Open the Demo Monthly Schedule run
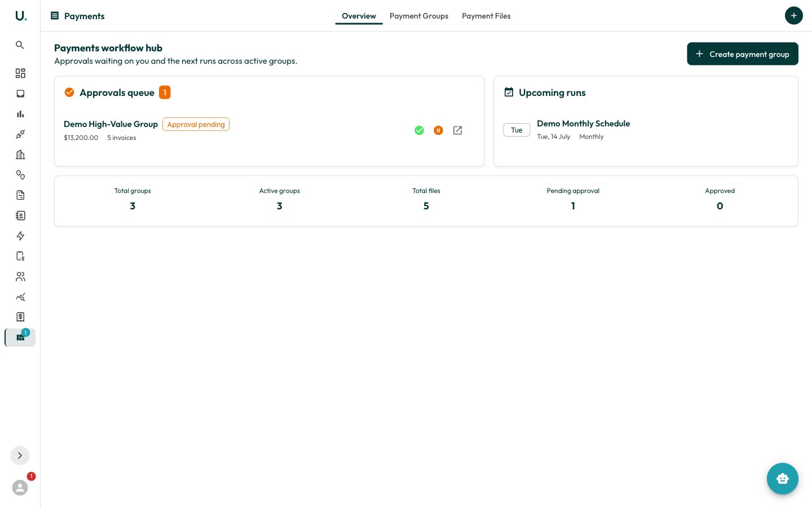The width and height of the screenshot is (812, 508). coord(583,124)
